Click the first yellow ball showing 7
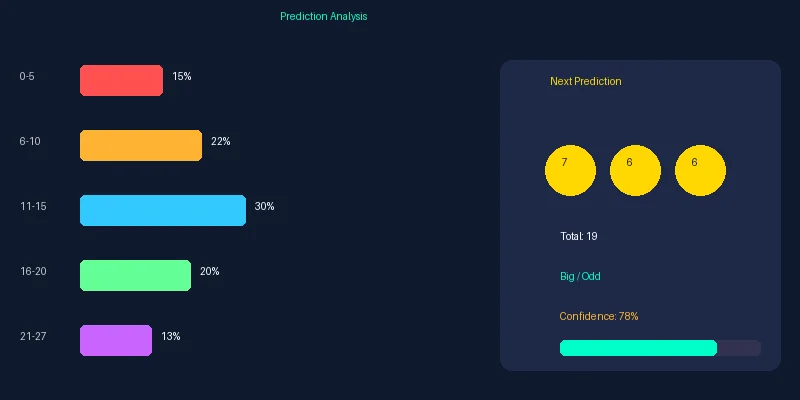This screenshot has height=400, width=800. (x=570, y=170)
